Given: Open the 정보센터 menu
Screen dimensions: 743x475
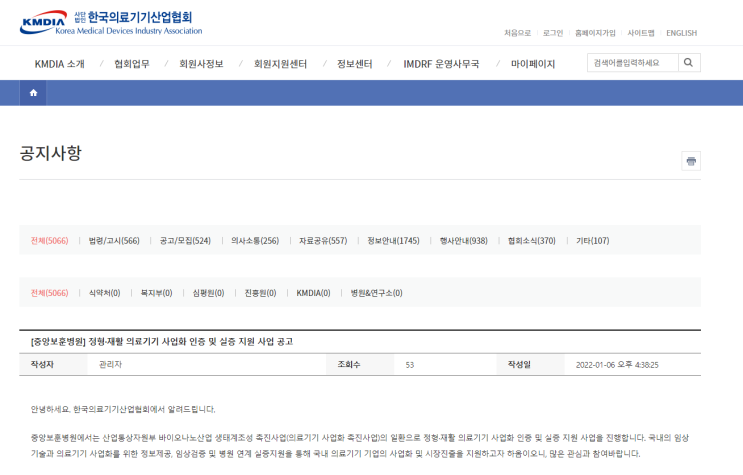Looking at the screenshot, I should (x=355, y=64).
